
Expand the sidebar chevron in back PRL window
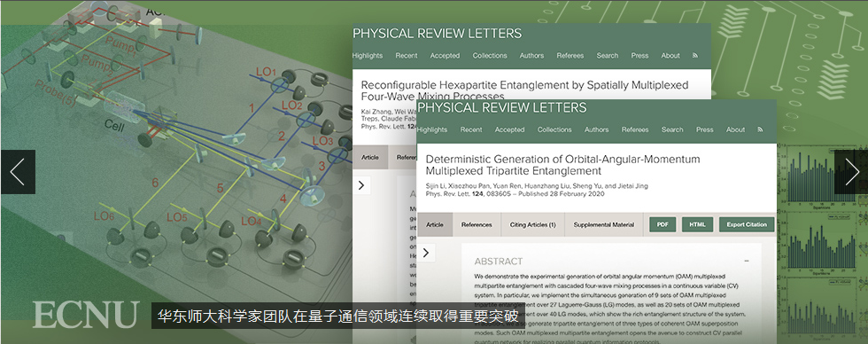point(361,185)
